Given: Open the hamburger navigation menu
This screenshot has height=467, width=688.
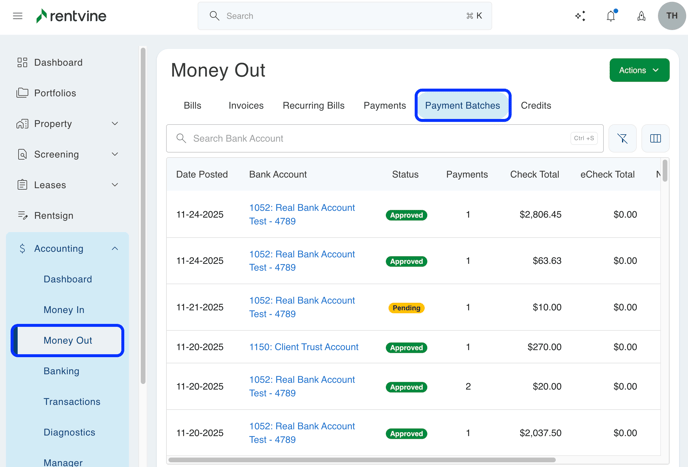Looking at the screenshot, I should [x=17, y=16].
